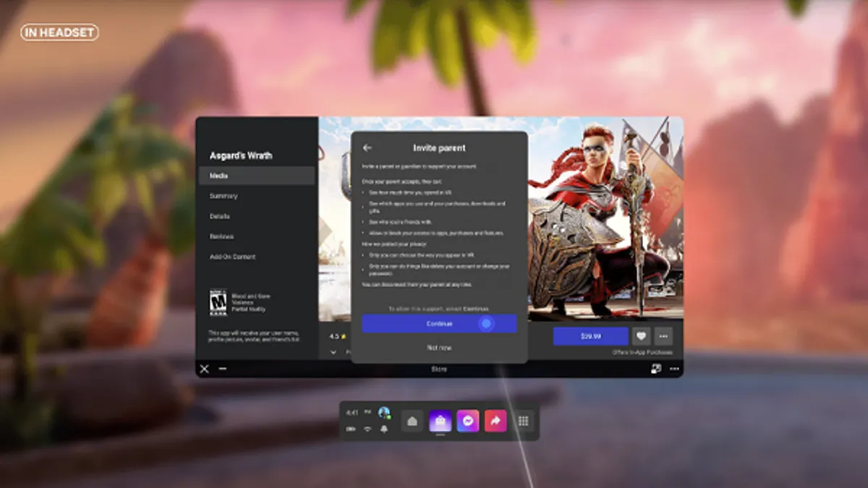This screenshot has width=868, height=488.
Task: Open notifications bell in dock
Action: coord(384,429)
